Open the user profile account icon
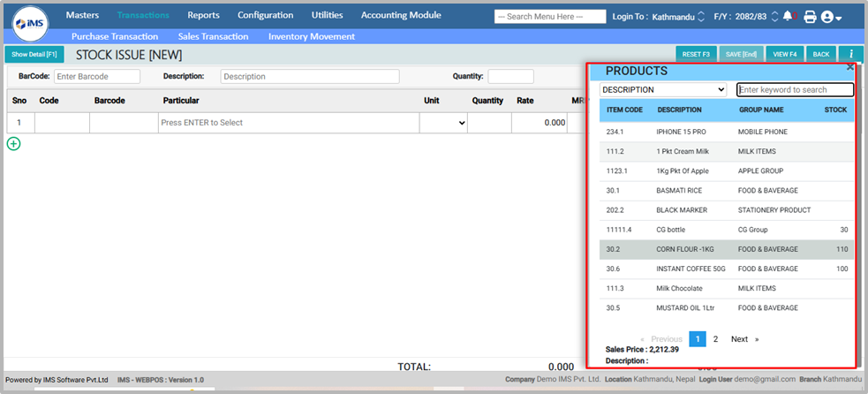Screen dimensions: 868x394 click(x=830, y=17)
